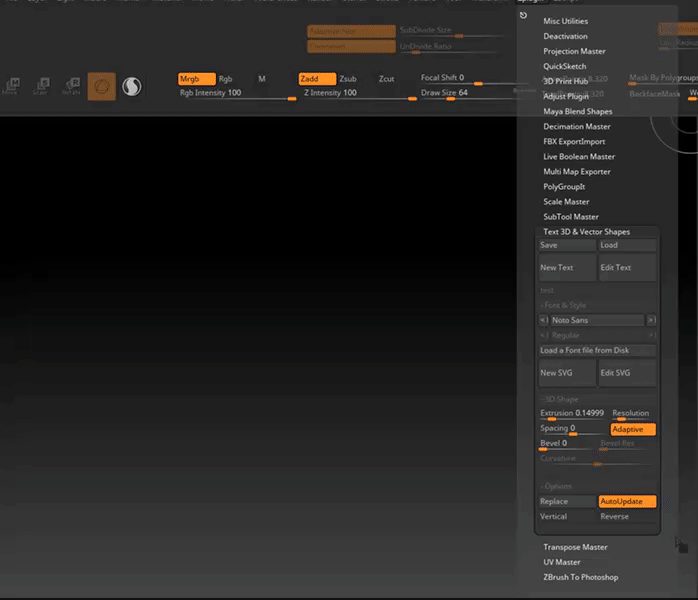Click the refresh arrow icon atop Zplugin panel
Viewport: 698px width, 600px height.
point(523,16)
